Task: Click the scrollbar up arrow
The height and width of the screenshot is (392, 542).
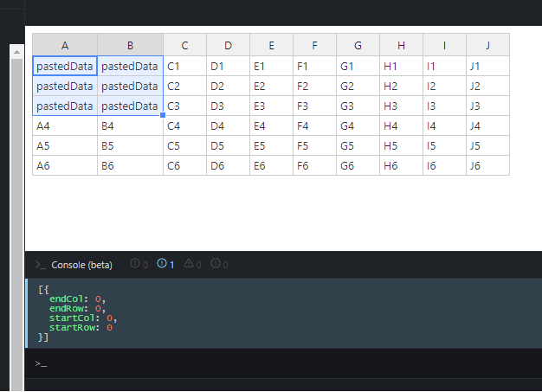Action: coord(16,52)
